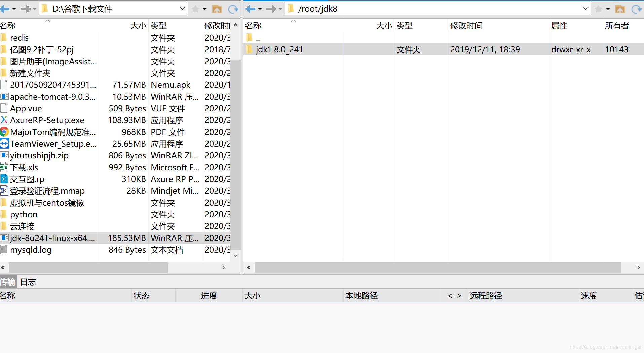Refresh the local file list
644x353 pixels.
(x=233, y=9)
